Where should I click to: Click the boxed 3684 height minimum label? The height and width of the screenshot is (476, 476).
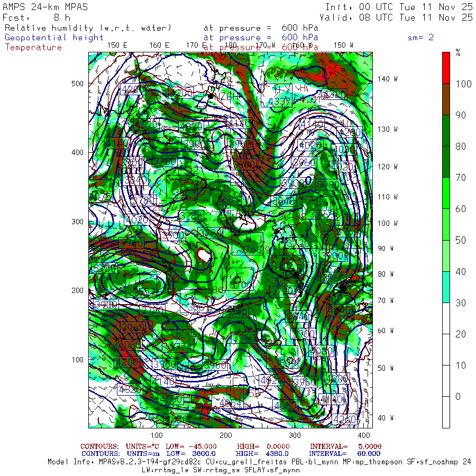(x=229, y=198)
